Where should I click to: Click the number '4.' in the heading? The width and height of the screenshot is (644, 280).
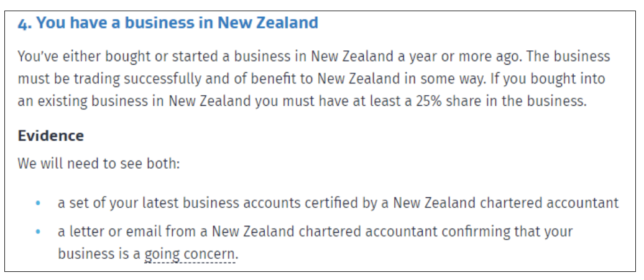click(25, 24)
